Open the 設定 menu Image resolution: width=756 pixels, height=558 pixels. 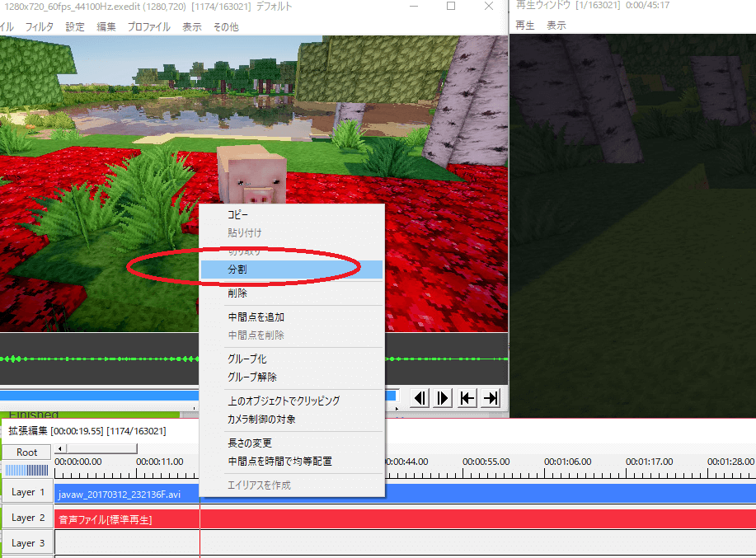pos(75,27)
